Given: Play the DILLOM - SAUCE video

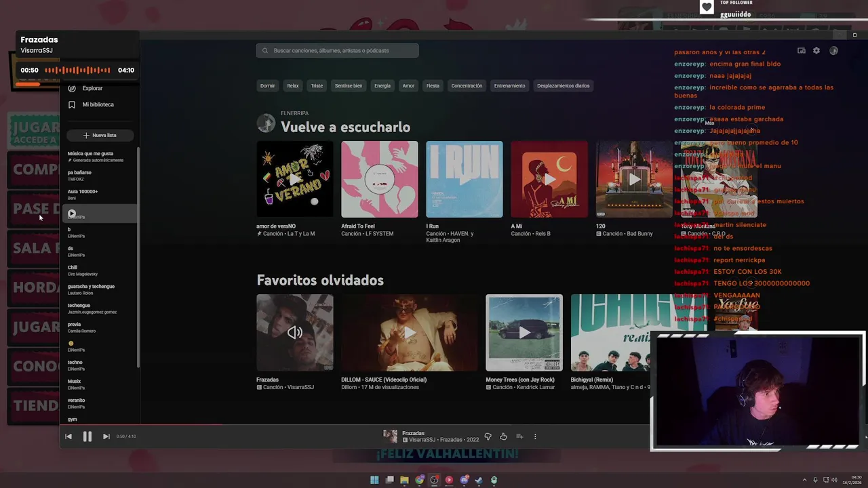Looking at the screenshot, I should coord(410,332).
